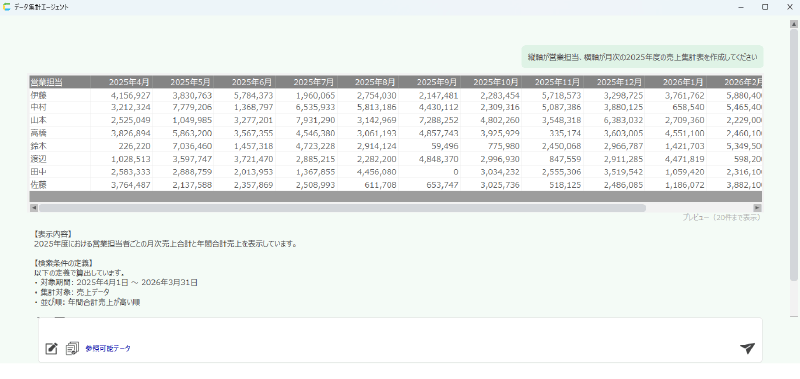Select the 2025年5月 column header

[183, 82]
